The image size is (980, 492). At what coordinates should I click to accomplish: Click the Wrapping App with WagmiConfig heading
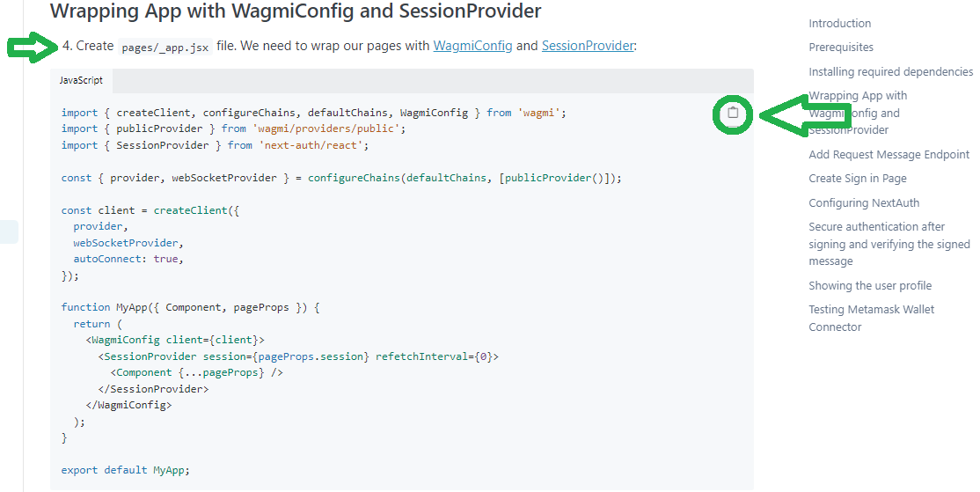point(295,11)
